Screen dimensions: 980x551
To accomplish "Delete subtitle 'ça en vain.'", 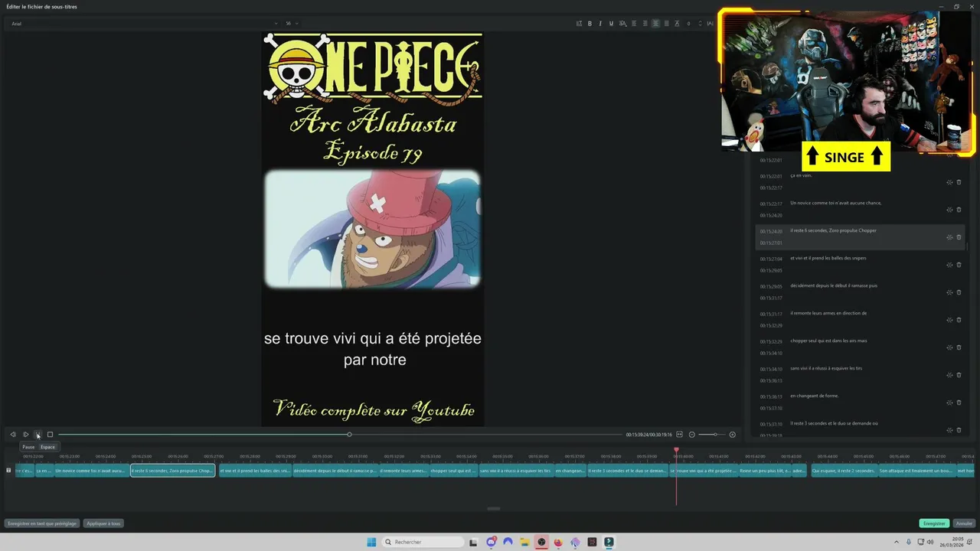I will tap(959, 182).
